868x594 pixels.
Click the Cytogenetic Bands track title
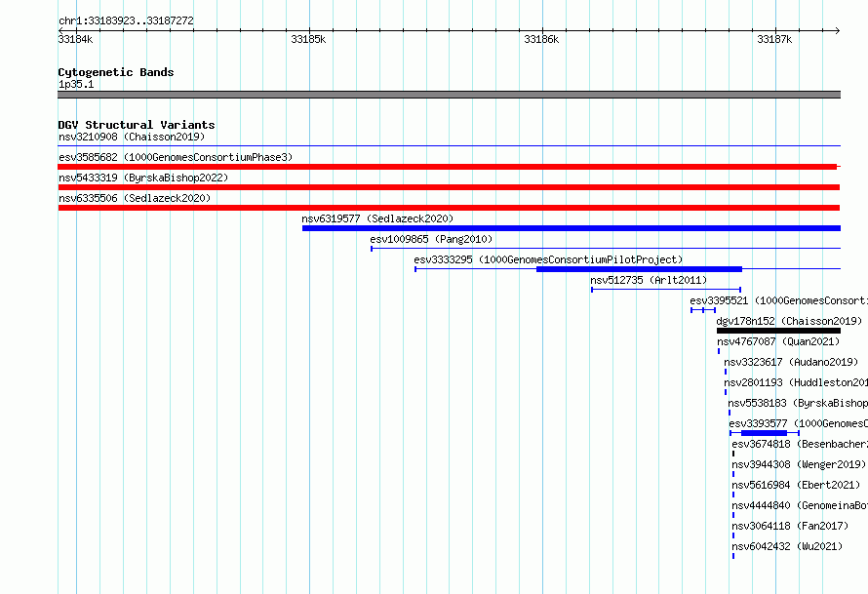116,72
